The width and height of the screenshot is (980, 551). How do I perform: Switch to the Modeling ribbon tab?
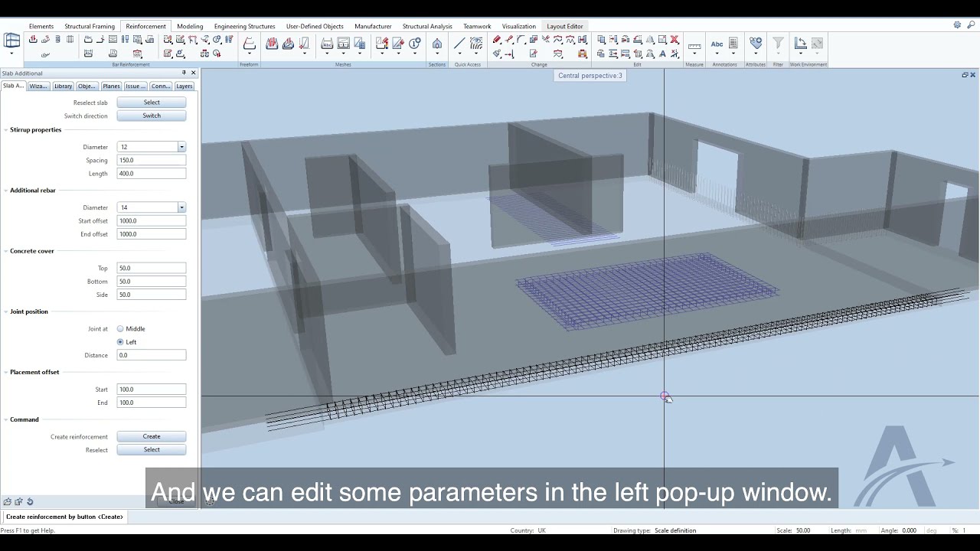[x=190, y=26]
